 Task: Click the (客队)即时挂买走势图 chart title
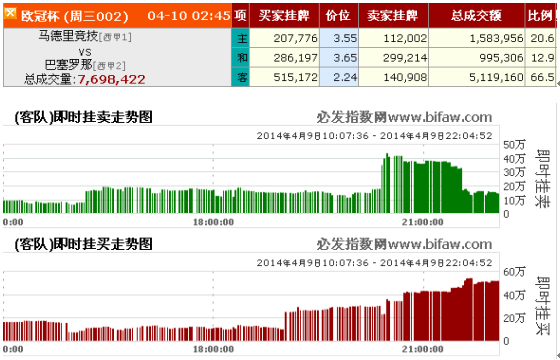[x=84, y=244]
